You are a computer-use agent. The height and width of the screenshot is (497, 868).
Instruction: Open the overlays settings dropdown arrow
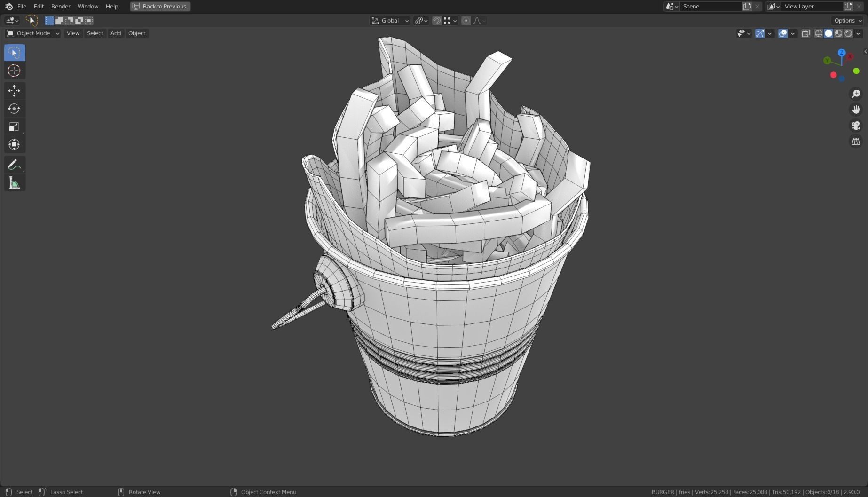tap(793, 33)
